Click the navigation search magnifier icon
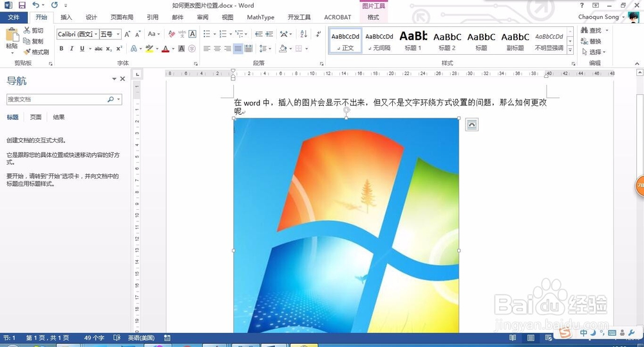This screenshot has width=644, height=347. (111, 99)
